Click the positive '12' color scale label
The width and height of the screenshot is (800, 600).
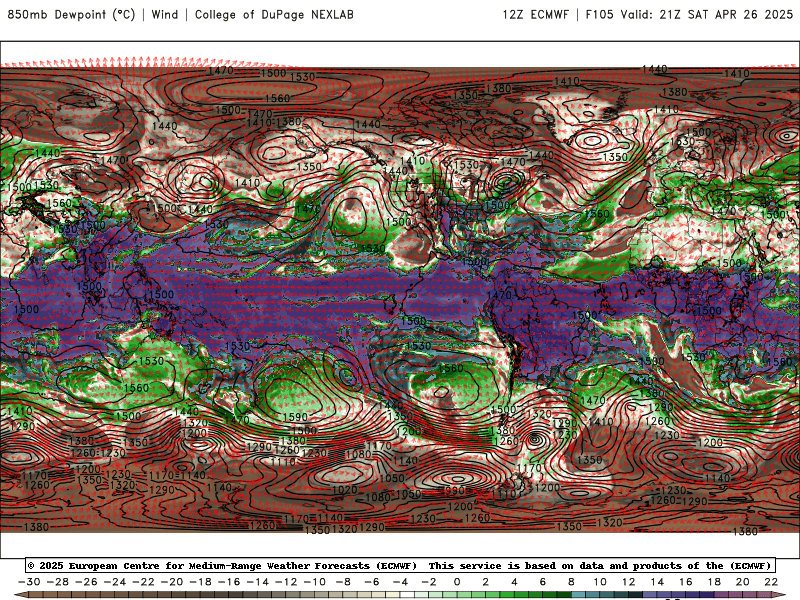(x=629, y=582)
